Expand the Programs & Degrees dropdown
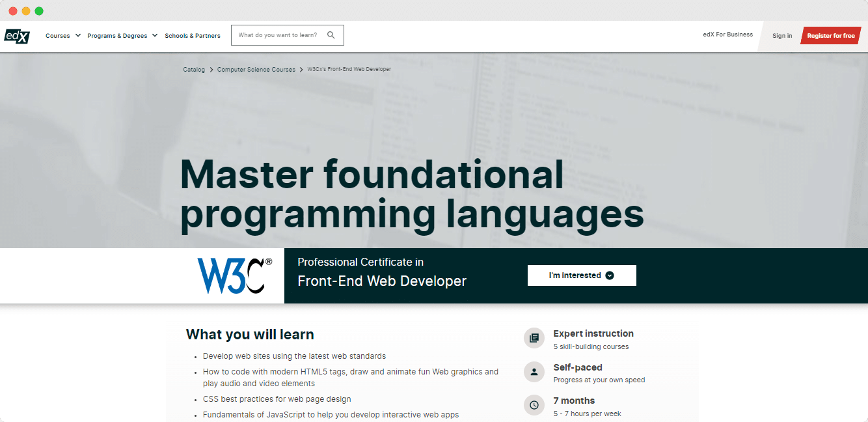The width and height of the screenshot is (868, 422). click(x=122, y=36)
